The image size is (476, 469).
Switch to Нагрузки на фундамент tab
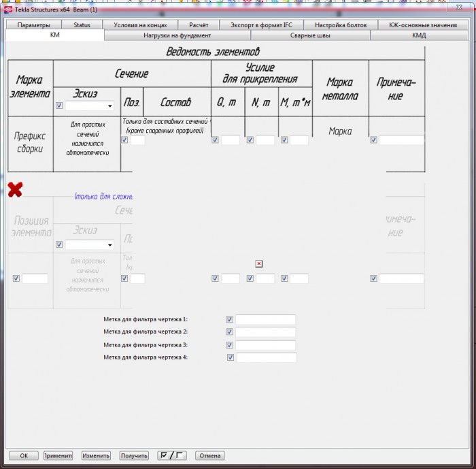[177, 35]
